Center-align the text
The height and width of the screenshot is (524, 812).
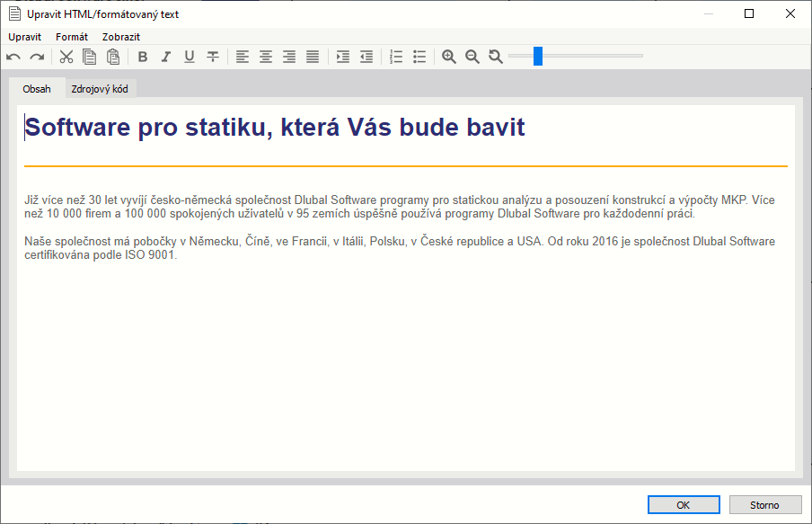[x=265, y=56]
